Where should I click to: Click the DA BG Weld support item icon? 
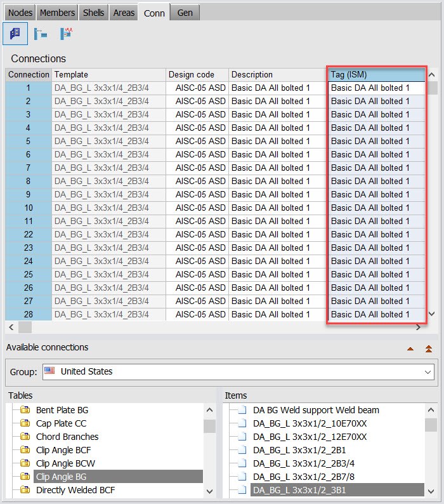click(x=242, y=410)
